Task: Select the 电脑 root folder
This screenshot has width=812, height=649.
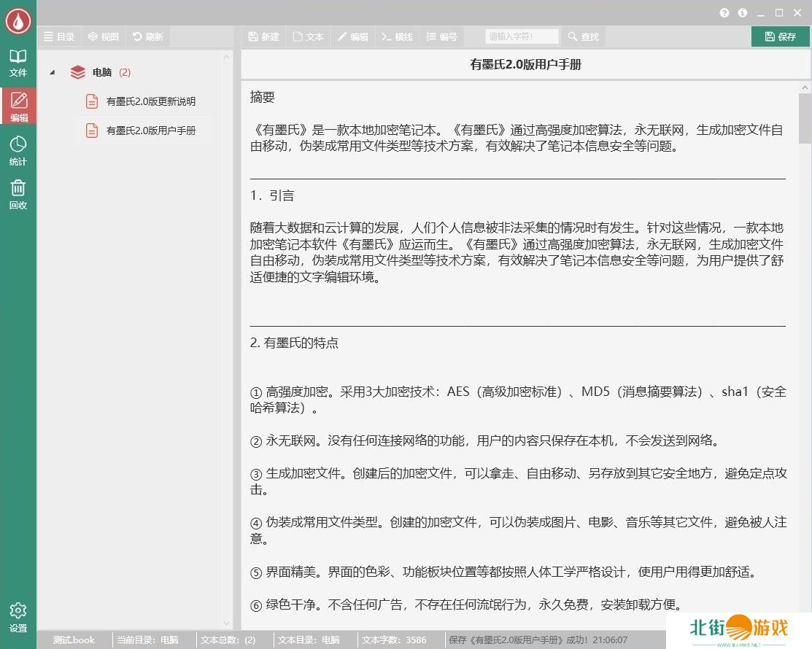Action: point(102,72)
